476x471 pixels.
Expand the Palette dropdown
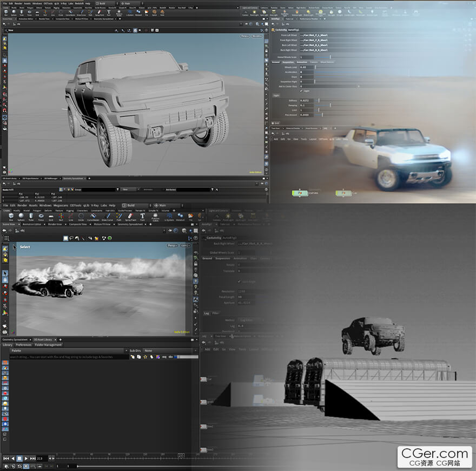[x=65, y=351]
